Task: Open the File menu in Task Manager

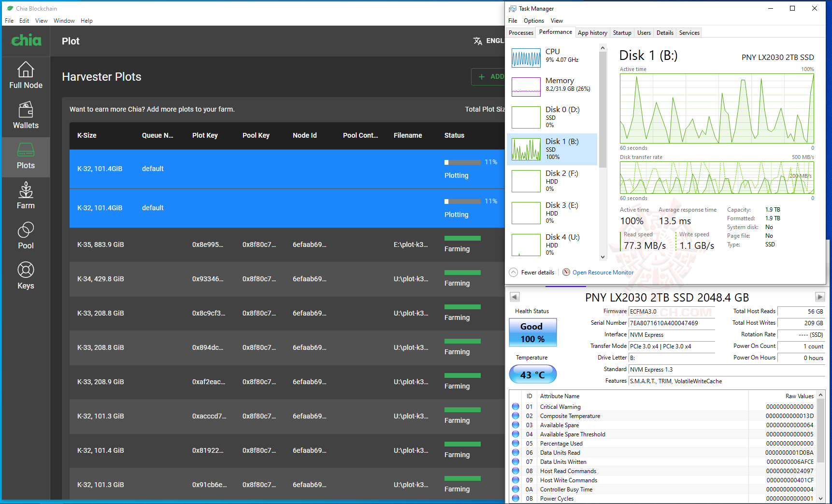Action: coord(513,21)
